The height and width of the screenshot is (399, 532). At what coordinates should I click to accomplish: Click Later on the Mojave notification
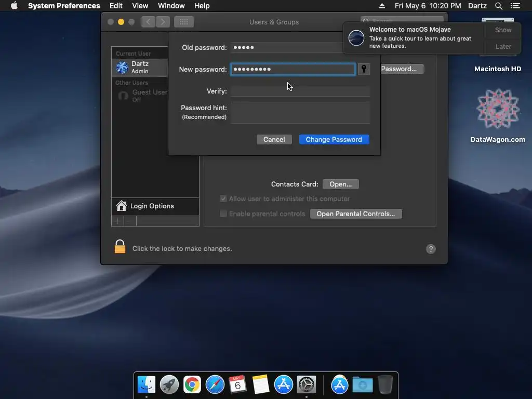(503, 46)
